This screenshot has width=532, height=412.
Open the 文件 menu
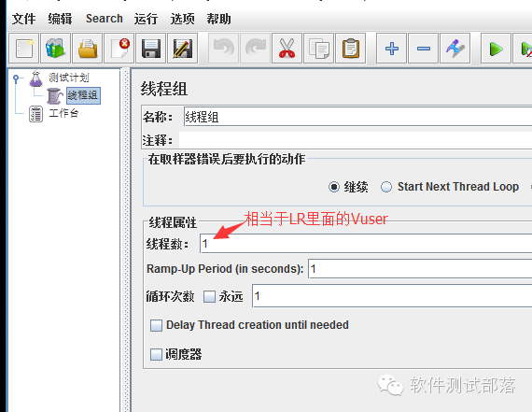point(23,19)
